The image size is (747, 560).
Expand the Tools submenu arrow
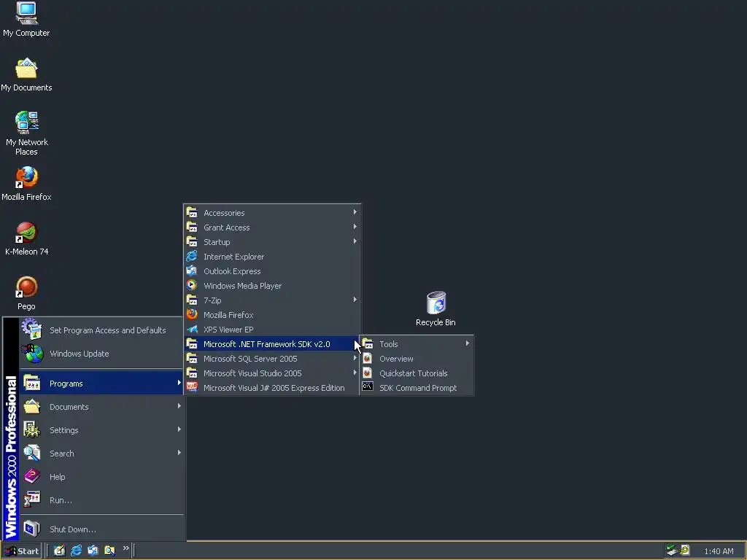click(x=468, y=343)
